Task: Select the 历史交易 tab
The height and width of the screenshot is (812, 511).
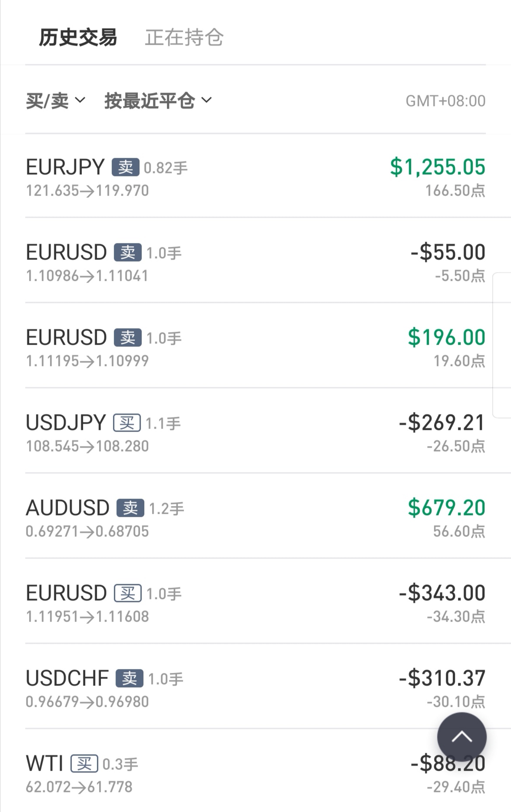Action: [78, 37]
